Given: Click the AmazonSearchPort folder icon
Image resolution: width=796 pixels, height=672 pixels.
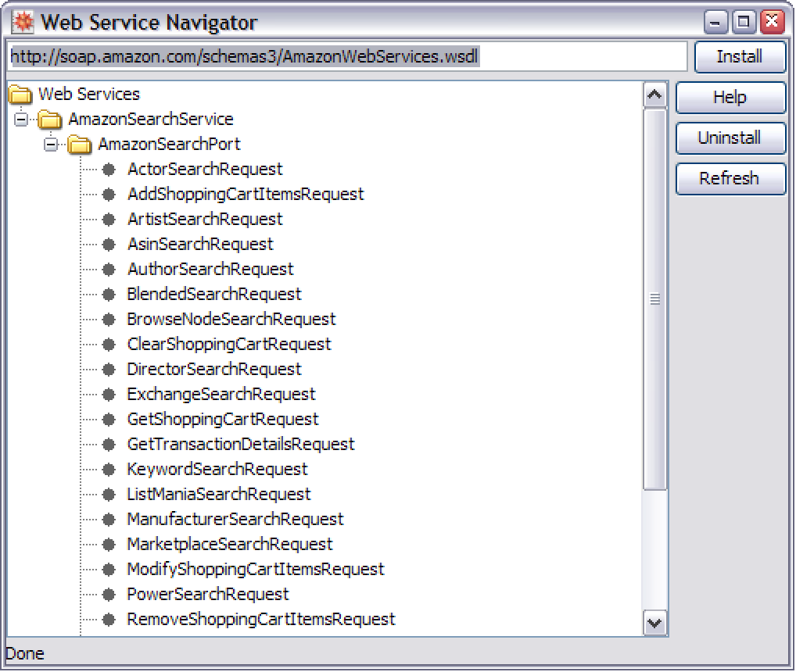Looking at the screenshot, I should click(x=80, y=145).
